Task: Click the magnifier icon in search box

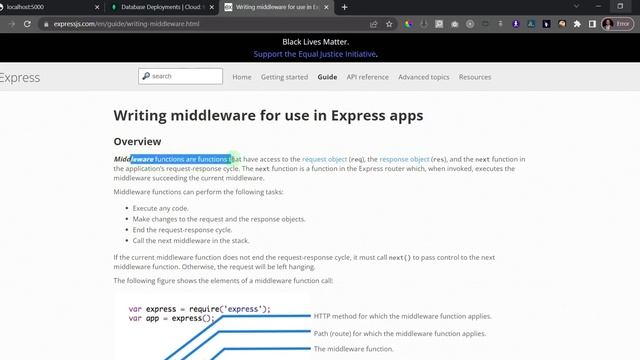Action: tap(146, 76)
